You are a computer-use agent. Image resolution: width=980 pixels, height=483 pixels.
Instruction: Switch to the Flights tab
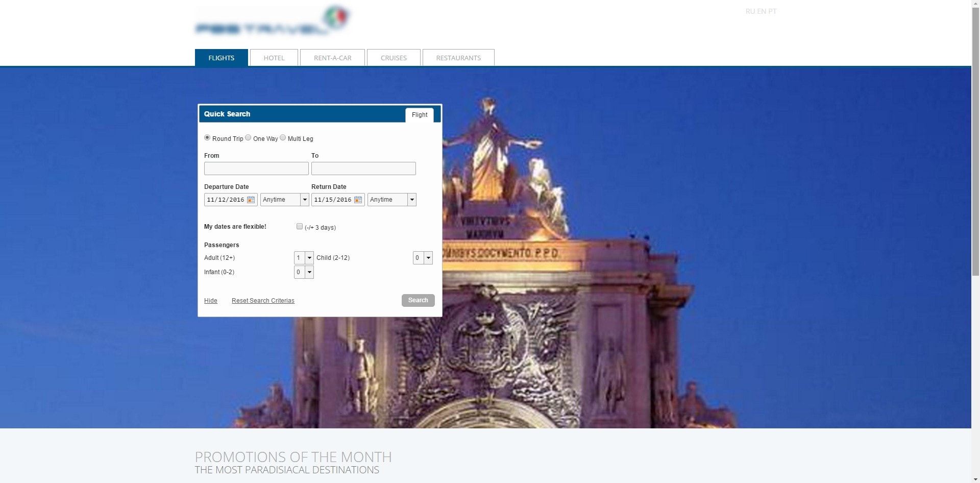click(222, 58)
